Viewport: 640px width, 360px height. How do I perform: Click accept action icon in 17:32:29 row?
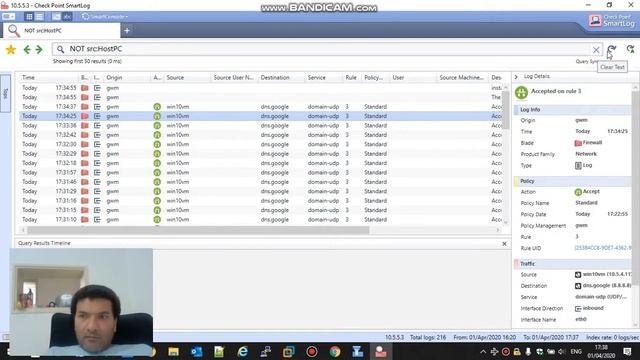coord(157,153)
